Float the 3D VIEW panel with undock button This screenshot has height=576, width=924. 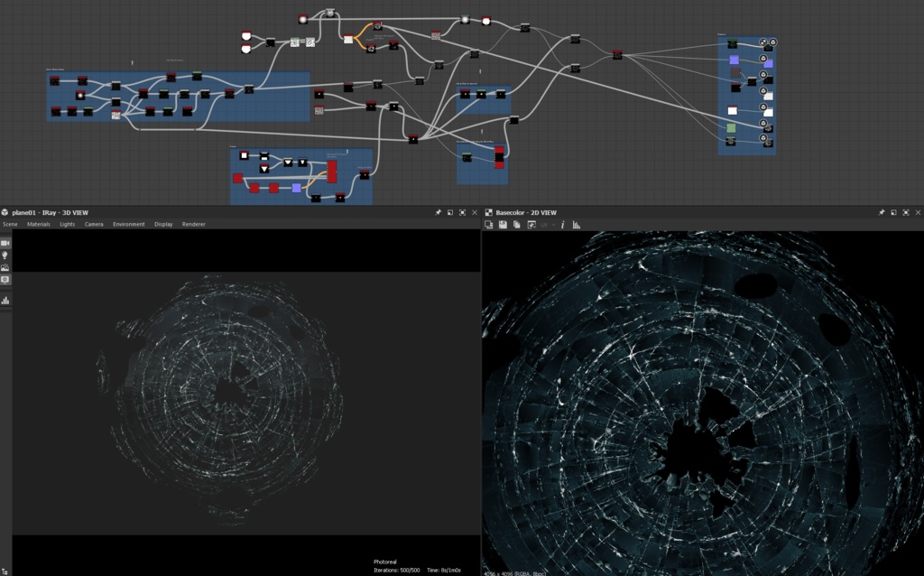point(450,212)
